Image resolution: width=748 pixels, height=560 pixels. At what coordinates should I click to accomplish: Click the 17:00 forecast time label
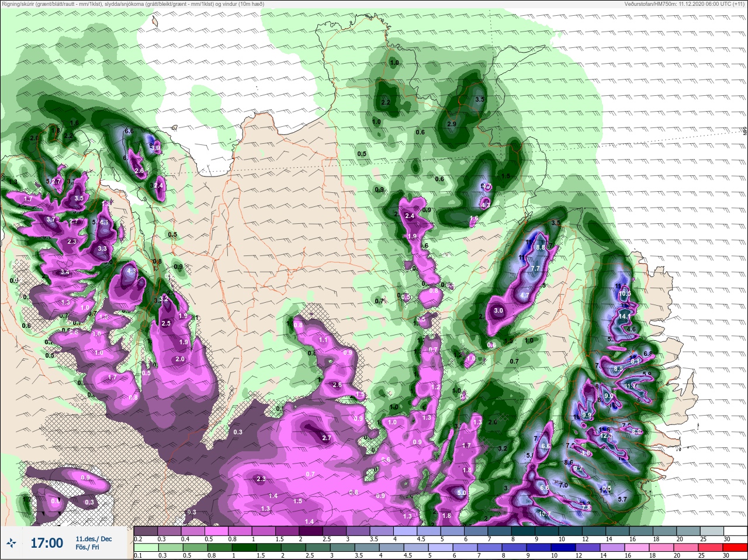pos(46,543)
